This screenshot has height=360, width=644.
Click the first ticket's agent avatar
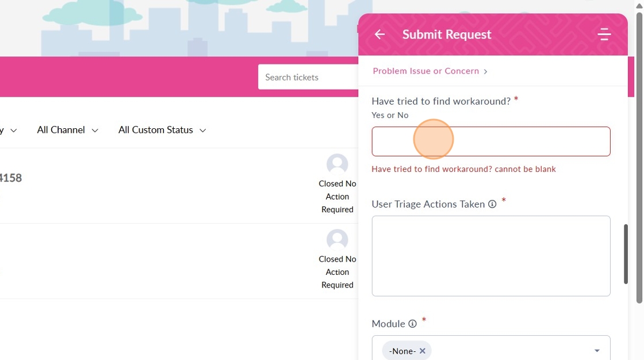tap(338, 164)
